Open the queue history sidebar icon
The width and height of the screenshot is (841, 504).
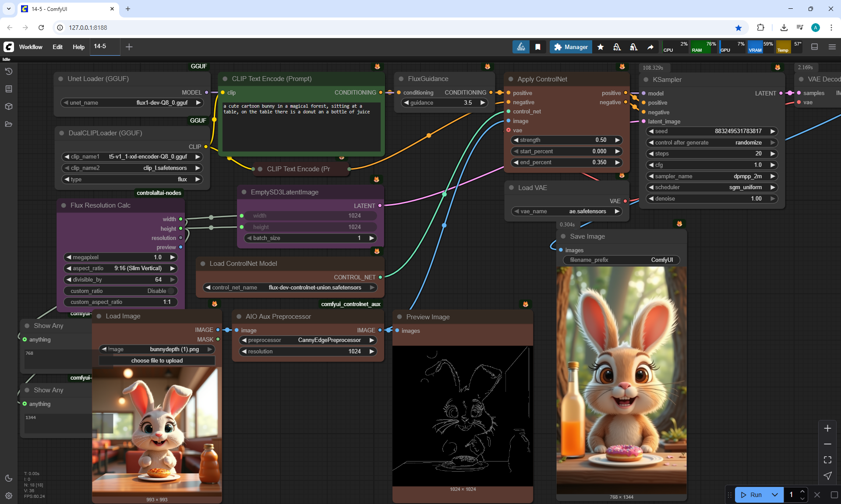point(9,71)
